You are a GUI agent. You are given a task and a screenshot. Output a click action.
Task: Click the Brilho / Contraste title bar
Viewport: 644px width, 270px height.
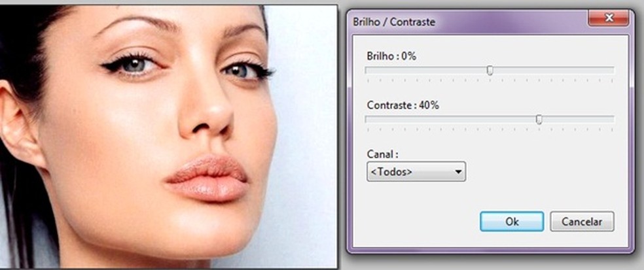click(x=468, y=22)
